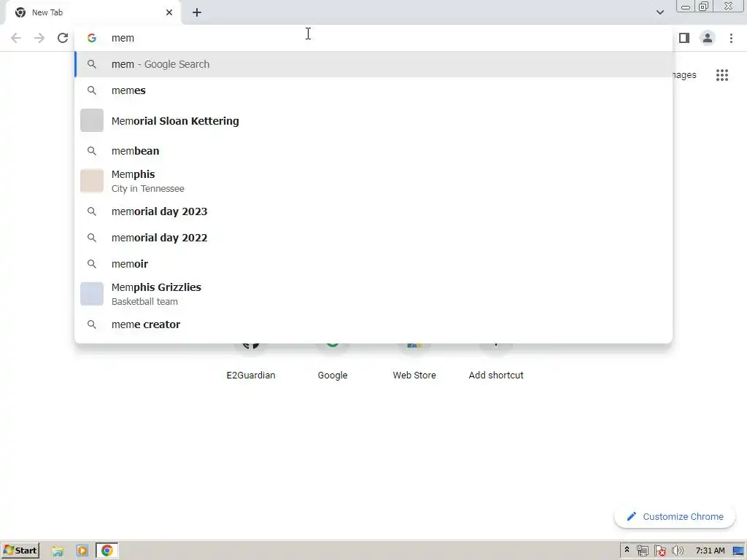Screen dimensions: 747x560
Task: Click the browser forward arrow
Action: pyautogui.click(x=39, y=38)
